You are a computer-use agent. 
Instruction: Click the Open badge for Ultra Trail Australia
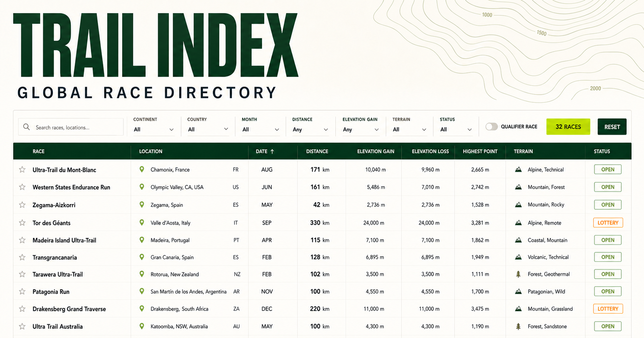608,326
